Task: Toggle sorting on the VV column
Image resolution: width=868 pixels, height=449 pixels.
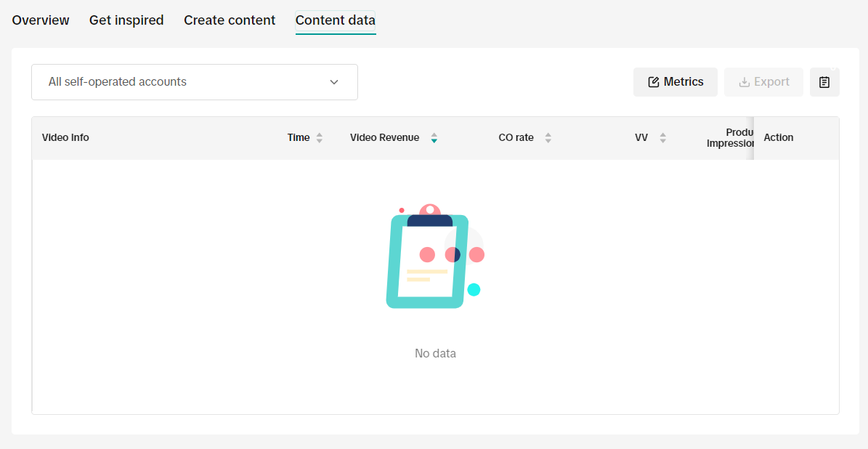Action: point(662,138)
